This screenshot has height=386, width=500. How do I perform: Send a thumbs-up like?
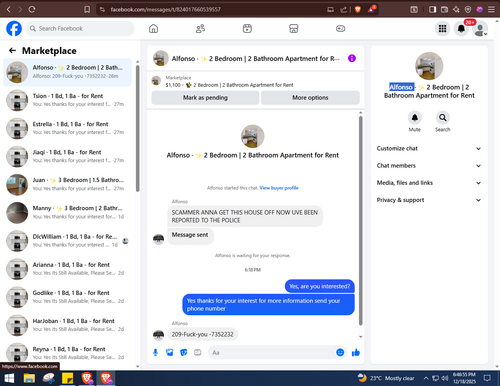tap(356, 352)
